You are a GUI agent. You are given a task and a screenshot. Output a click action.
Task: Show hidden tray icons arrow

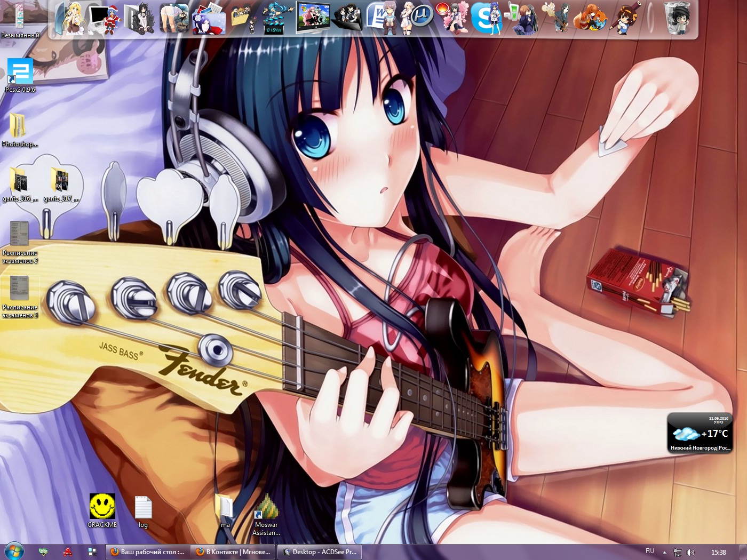[x=664, y=553]
